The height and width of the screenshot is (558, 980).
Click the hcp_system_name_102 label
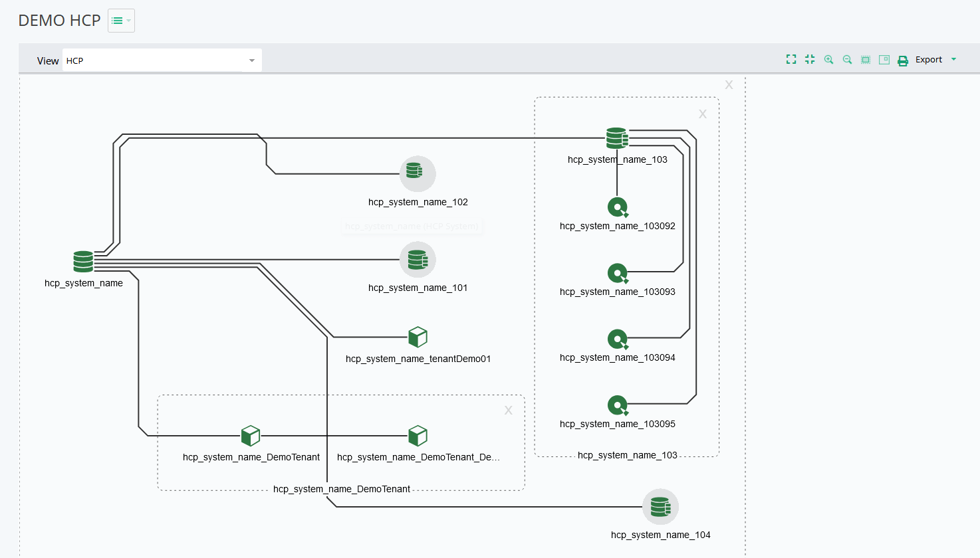(x=418, y=202)
